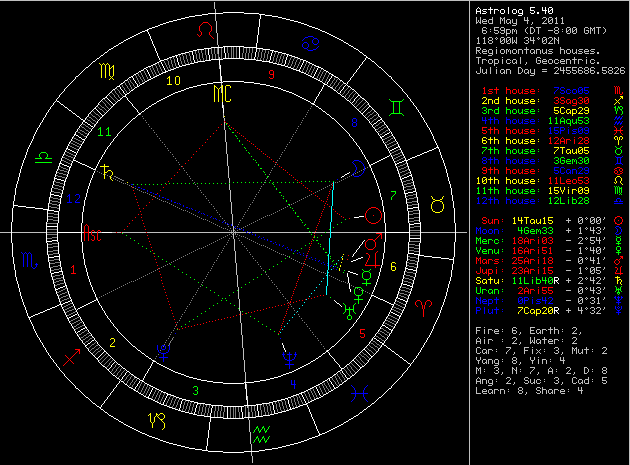This screenshot has width=630, height=465.
Task: Click the Capricorn zodiac glyph on the outer ring
Action: [157, 420]
